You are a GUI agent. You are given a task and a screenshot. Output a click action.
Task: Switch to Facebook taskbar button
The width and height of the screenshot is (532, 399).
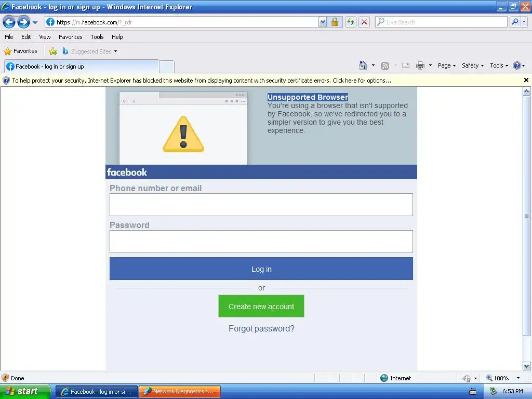click(96, 392)
